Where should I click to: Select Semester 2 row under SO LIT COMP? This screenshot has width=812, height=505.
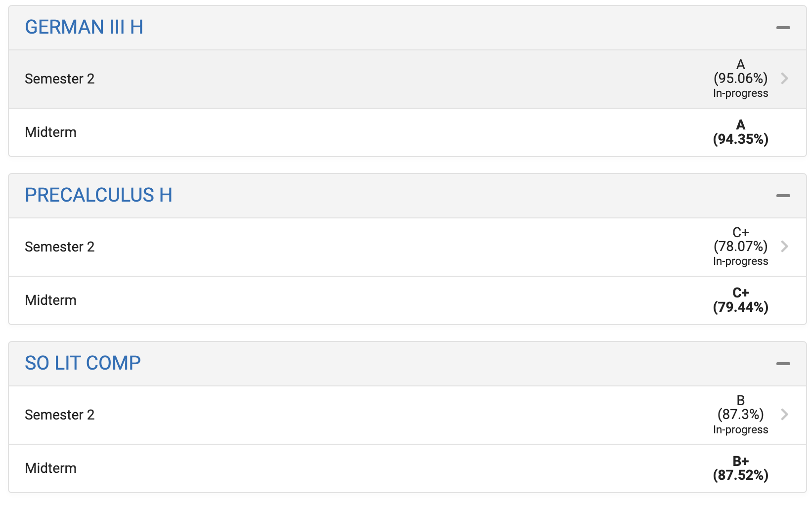coord(407,415)
